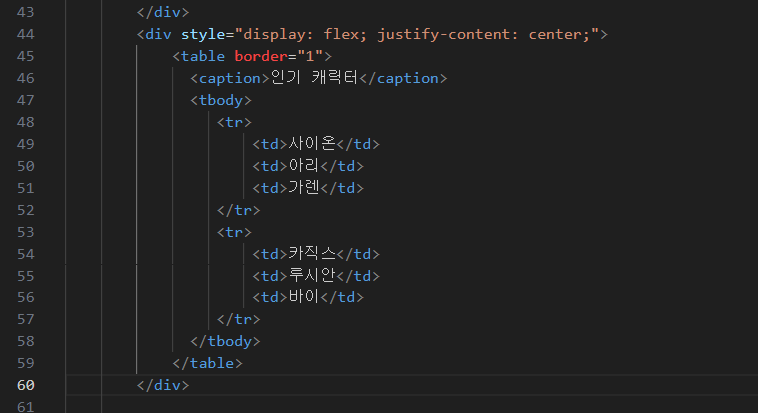This screenshot has height=413, width=758.
Task: Click the closing </div> tag on line 60
Action: coord(163,385)
